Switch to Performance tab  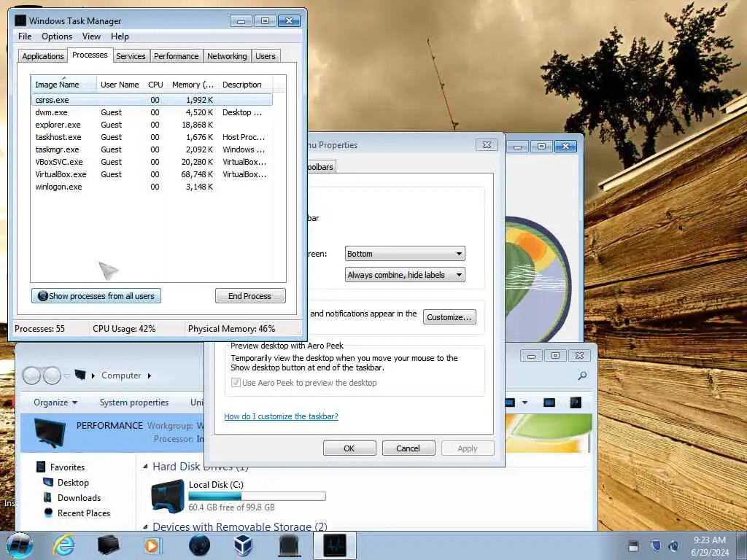[x=177, y=56]
